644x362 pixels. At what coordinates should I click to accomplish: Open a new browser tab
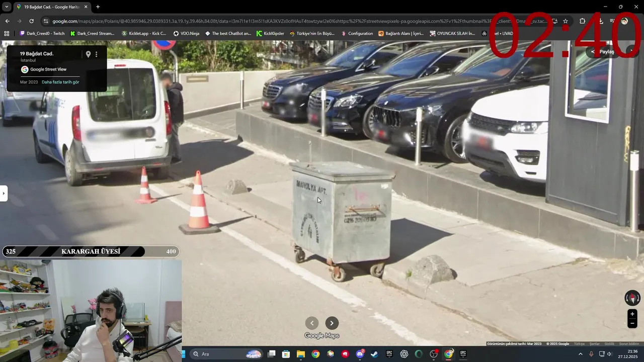[x=98, y=7]
